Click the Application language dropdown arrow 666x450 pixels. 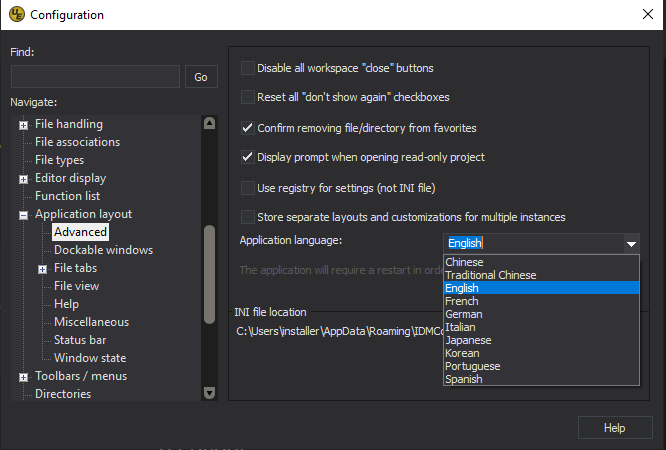click(631, 244)
